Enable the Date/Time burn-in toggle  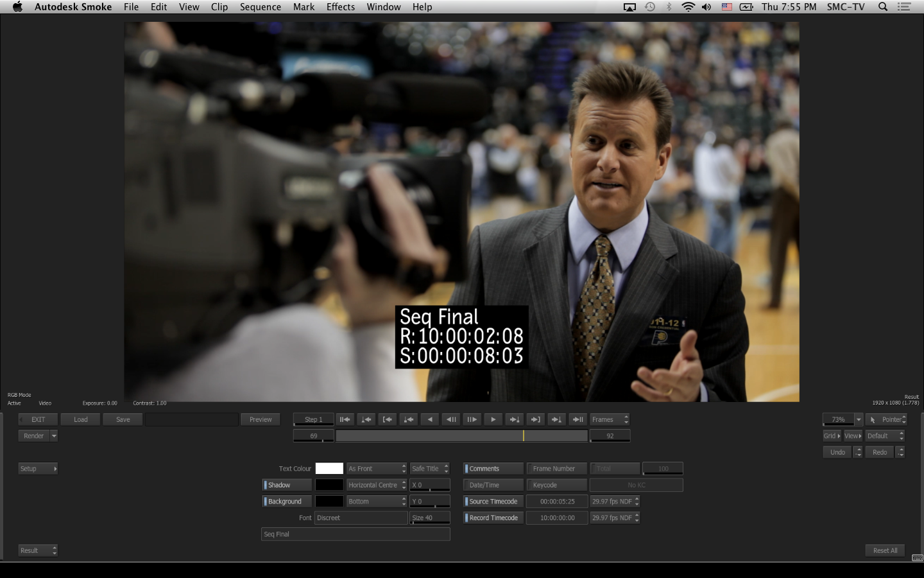[x=493, y=485]
